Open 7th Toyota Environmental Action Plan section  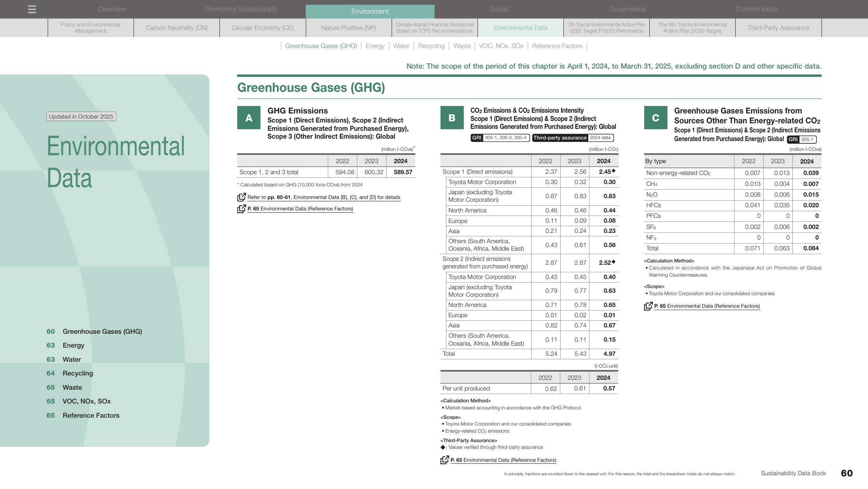(x=606, y=28)
